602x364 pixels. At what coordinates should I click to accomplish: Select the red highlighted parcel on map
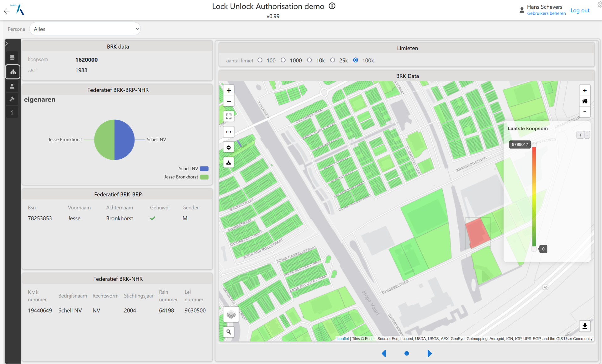pos(477,233)
